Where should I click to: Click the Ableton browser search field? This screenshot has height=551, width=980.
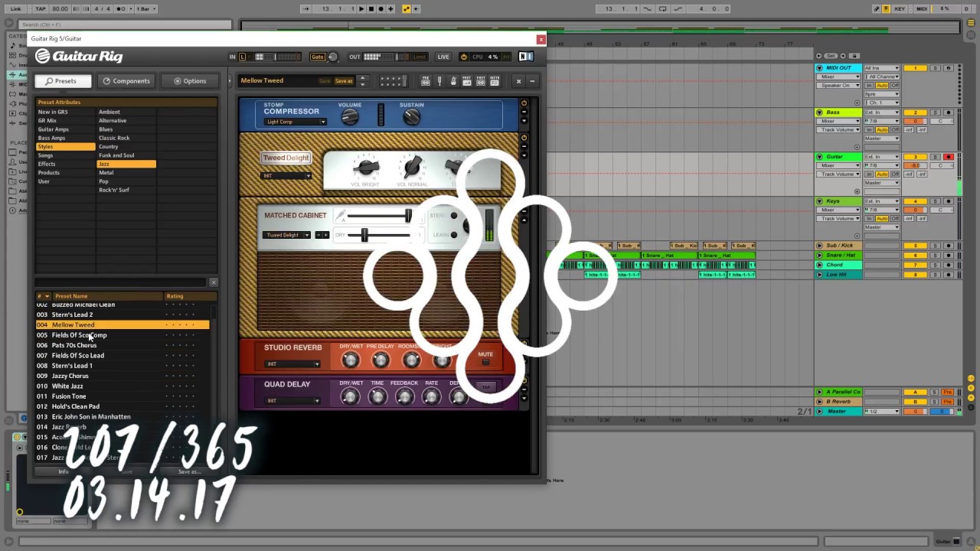(x=125, y=24)
